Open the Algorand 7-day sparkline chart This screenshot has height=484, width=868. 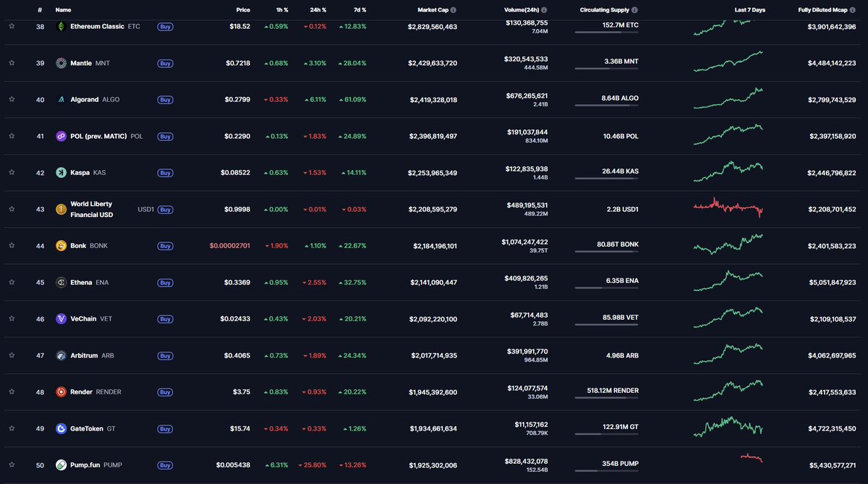pos(728,98)
